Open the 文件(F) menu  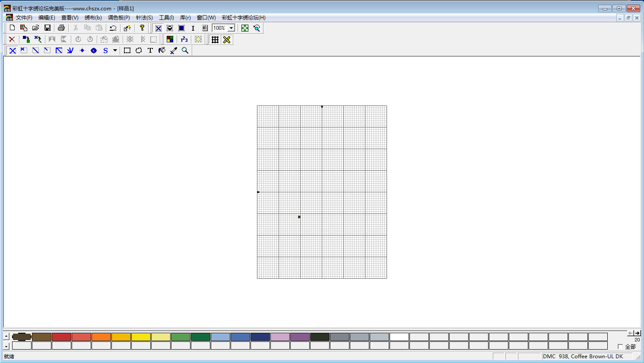(24, 18)
